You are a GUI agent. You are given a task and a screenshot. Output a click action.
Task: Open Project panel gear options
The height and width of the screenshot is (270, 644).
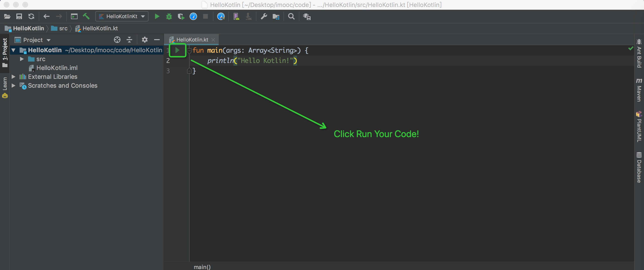(145, 40)
